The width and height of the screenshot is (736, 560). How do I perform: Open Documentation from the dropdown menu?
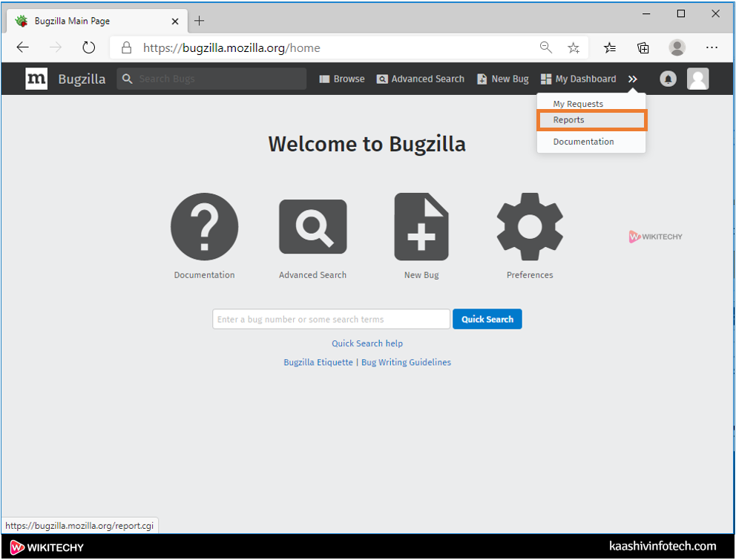point(583,142)
